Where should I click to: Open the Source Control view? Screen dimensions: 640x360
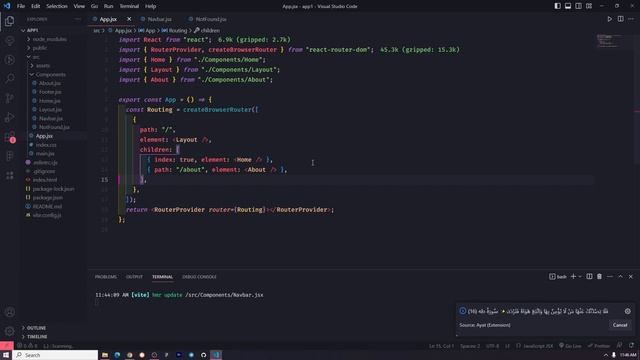coord(9,98)
